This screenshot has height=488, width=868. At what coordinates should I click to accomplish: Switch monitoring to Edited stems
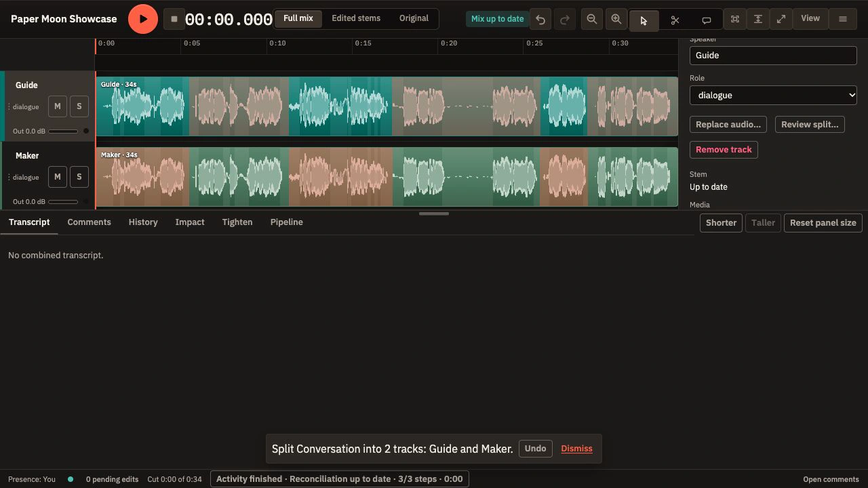pos(356,18)
